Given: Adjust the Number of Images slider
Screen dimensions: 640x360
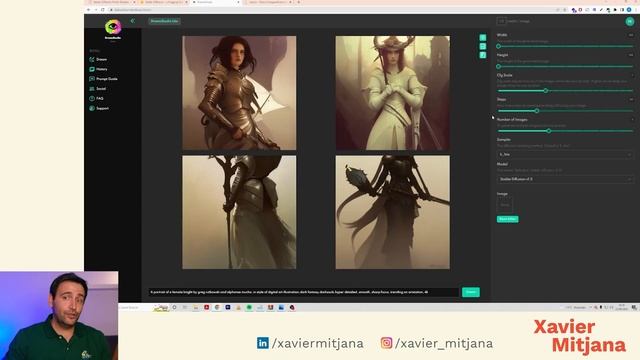Looking at the screenshot, I should pos(565,131).
